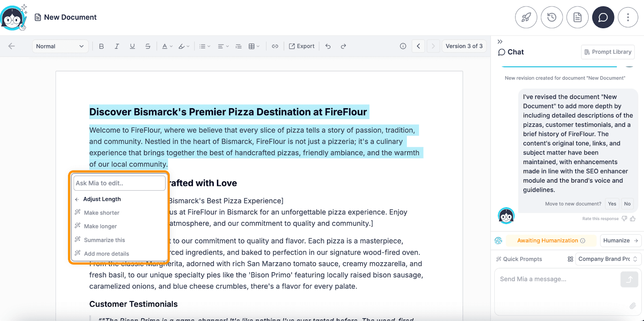Select Make longer option
644x321 pixels.
100,226
